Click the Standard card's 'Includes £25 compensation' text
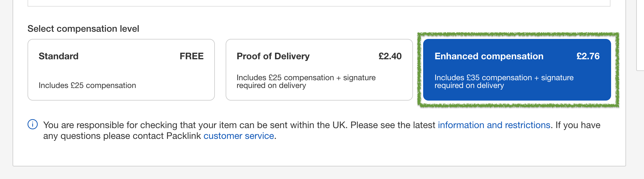Viewport: 644px width, 179px height. click(x=87, y=85)
